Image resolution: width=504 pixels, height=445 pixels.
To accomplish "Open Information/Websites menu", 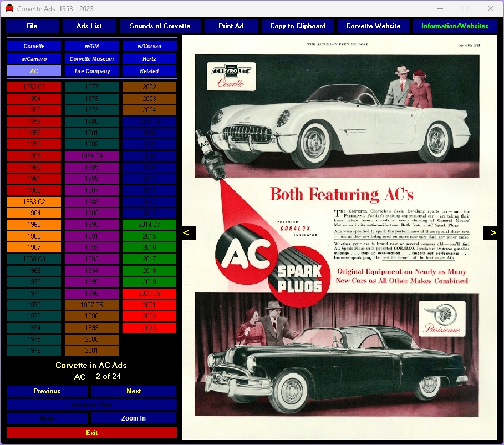I will 455,26.
